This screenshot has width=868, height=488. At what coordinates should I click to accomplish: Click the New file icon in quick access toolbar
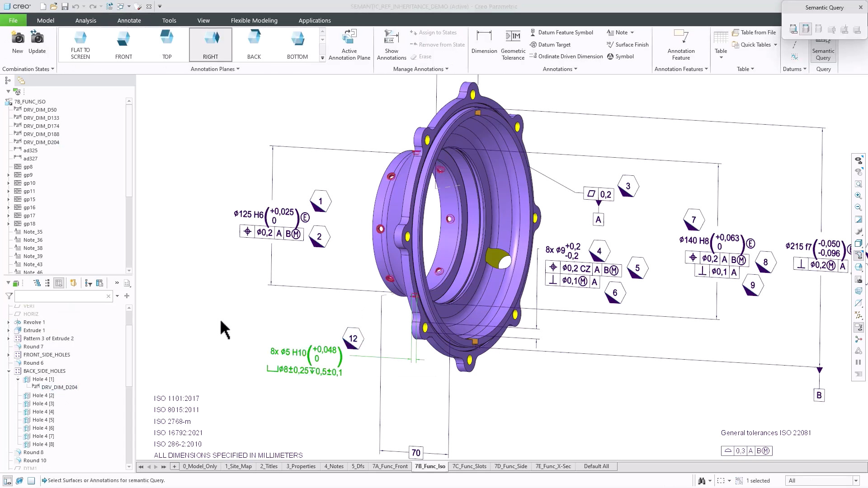43,7
